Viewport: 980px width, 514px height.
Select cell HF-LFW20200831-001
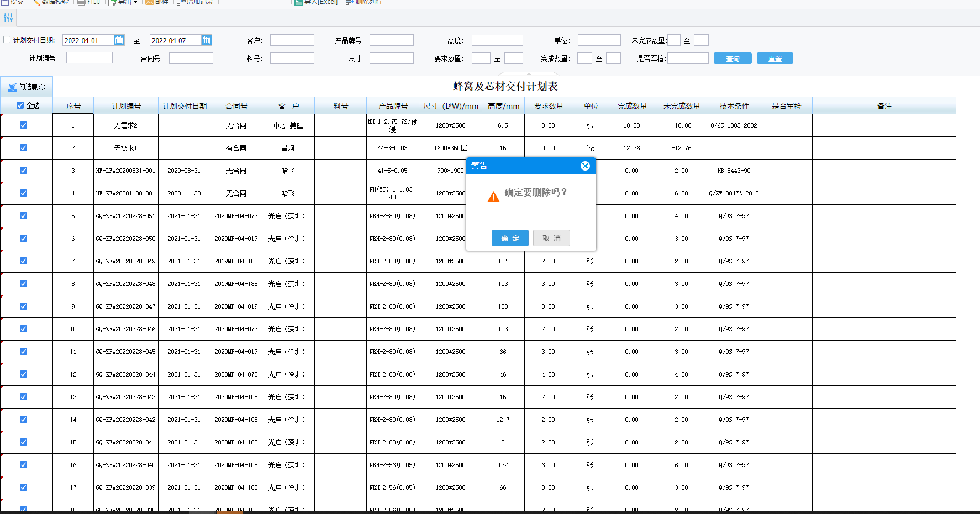pyautogui.click(x=126, y=171)
